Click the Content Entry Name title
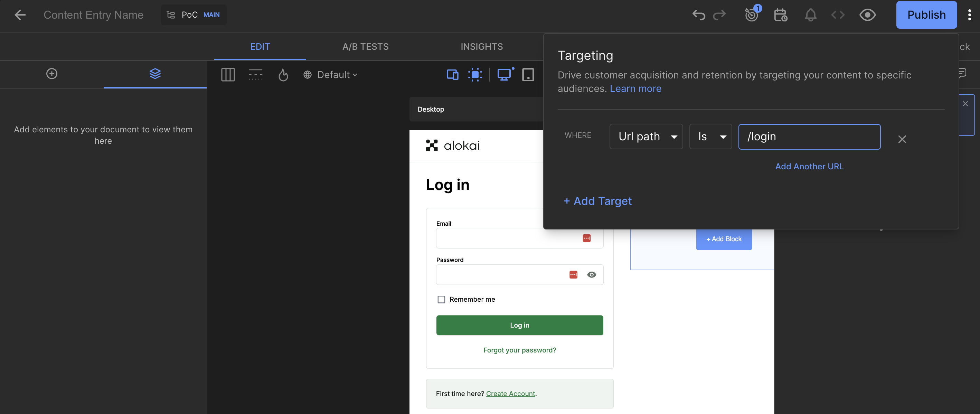The height and width of the screenshot is (414, 980). tap(93, 15)
